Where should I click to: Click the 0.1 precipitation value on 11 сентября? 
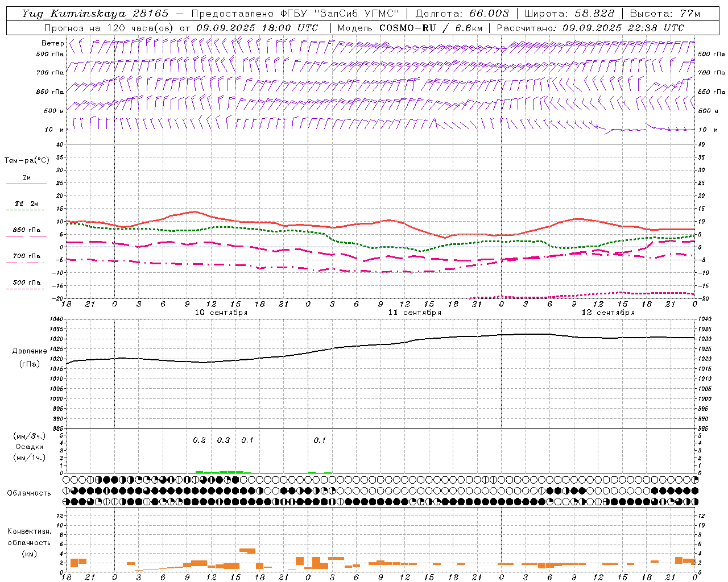(x=320, y=440)
